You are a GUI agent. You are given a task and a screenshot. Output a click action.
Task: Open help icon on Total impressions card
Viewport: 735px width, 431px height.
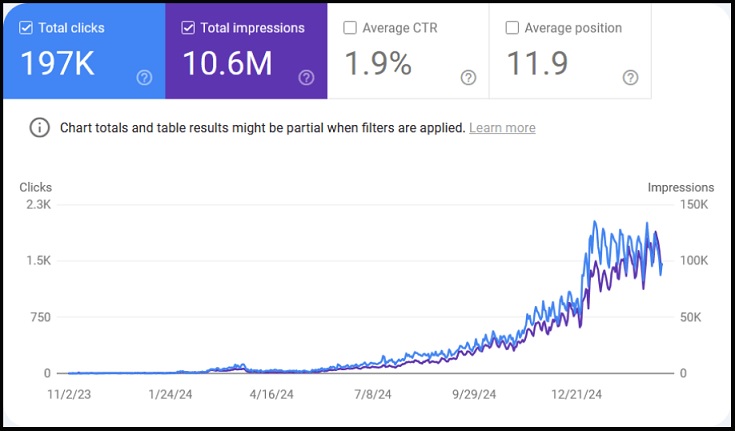tap(306, 77)
